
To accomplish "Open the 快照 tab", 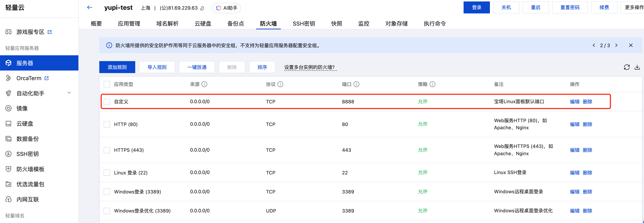I will point(336,24).
